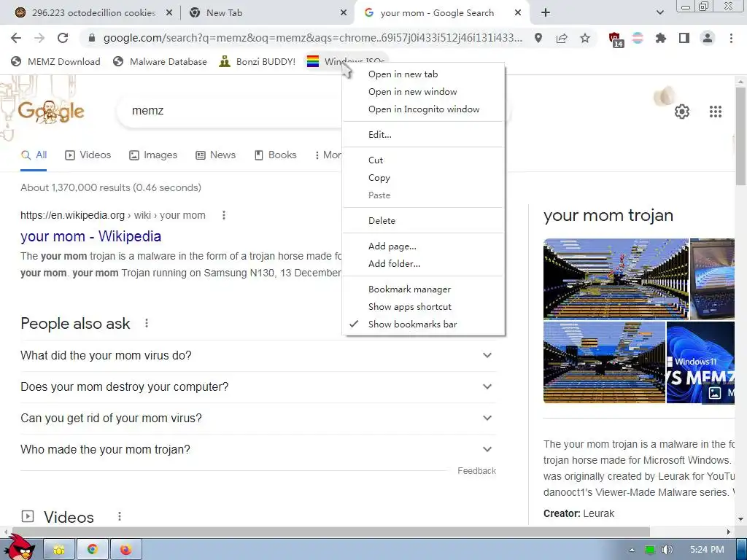Screen dimensions: 747x560
Task: Click the address bar URL
Action: (312, 38)
